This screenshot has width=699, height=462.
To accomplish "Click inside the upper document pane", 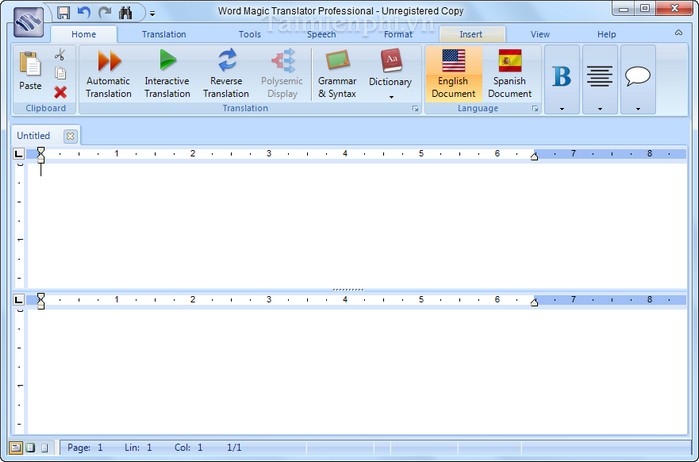I will 357,225.
